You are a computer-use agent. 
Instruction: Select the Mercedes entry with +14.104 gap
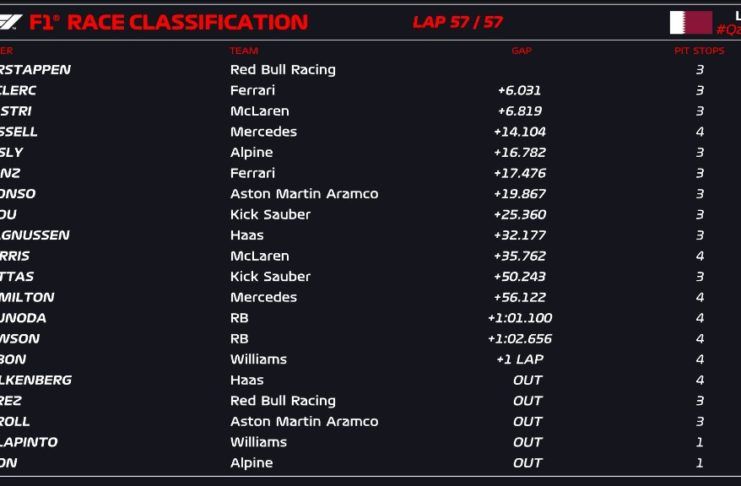pos(263,132)
